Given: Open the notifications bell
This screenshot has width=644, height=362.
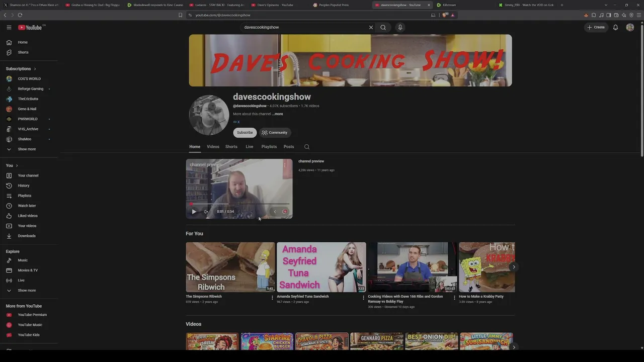Looking at the screenshot, I should click(x=615, y=27).
